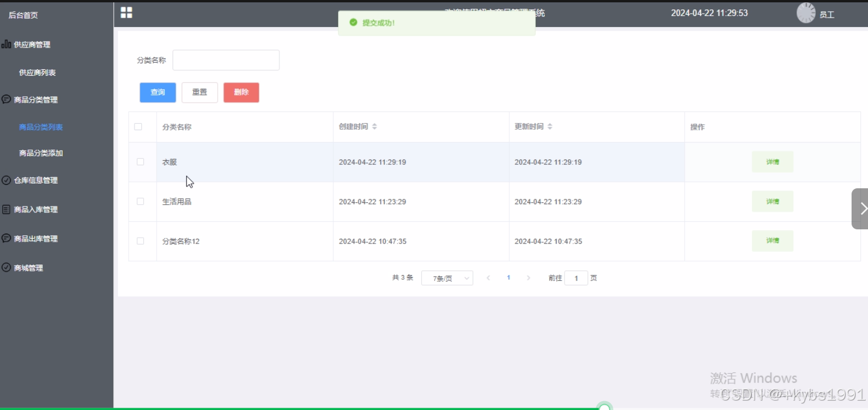Open the 7条/页 page size dropdown
The image size is (868, 410).
pyautogui.click(x=447, y=278)
